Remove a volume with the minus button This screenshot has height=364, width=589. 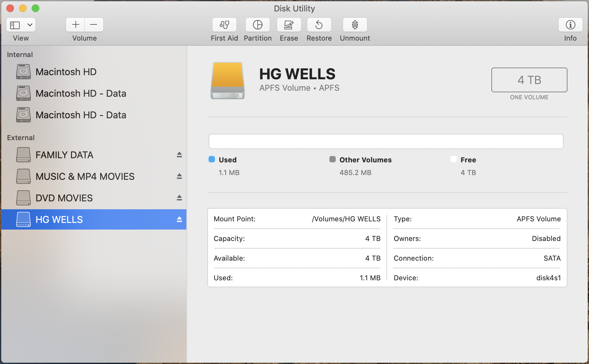coord(94,25)
